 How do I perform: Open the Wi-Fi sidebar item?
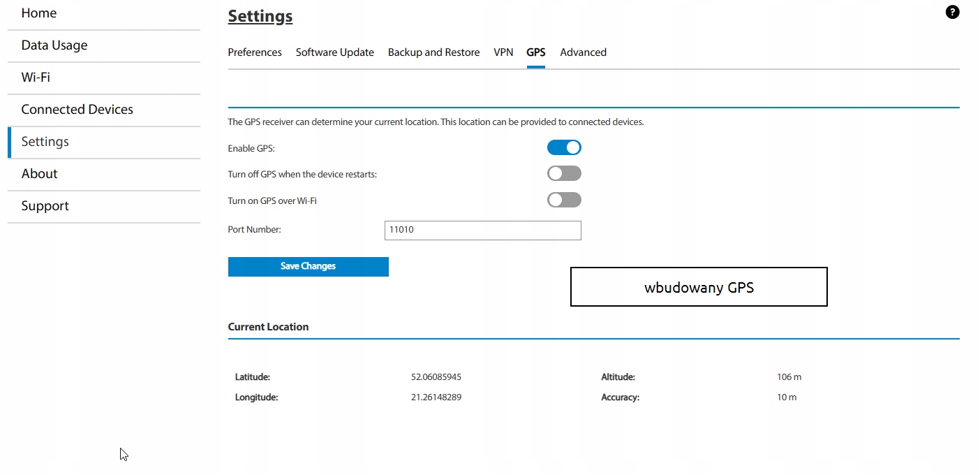pyautogui.click(x=36, y=78)
